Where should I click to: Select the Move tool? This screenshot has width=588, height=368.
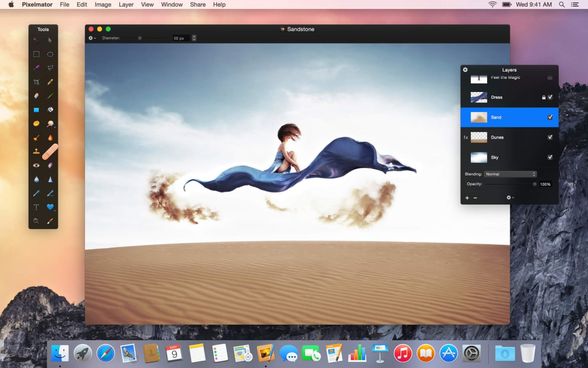[50, 40]
